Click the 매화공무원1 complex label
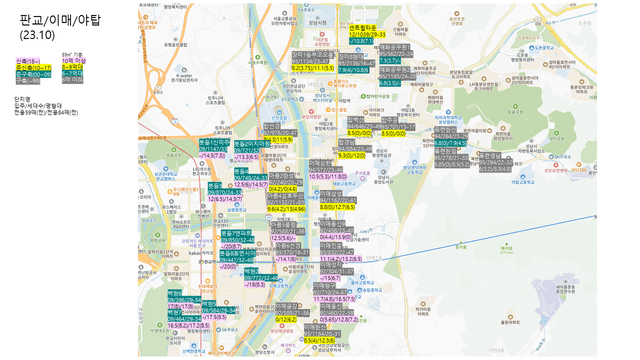The image size is (640, 360). point(394,48)
